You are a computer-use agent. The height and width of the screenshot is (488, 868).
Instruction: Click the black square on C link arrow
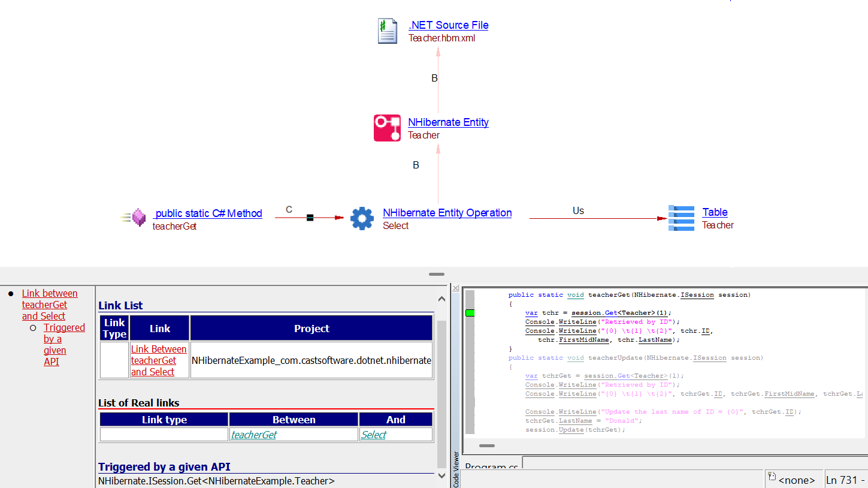[x=310, y=218]
